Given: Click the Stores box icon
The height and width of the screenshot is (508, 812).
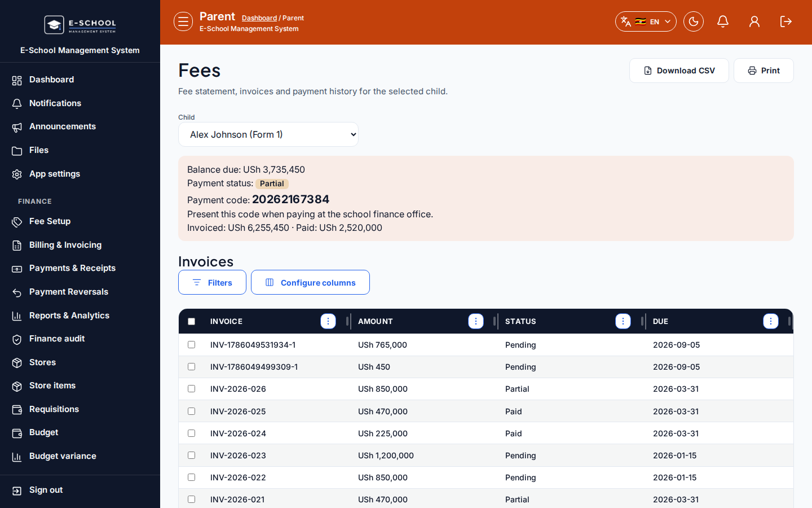Looking at the screenshot, I should pos(17,363).
